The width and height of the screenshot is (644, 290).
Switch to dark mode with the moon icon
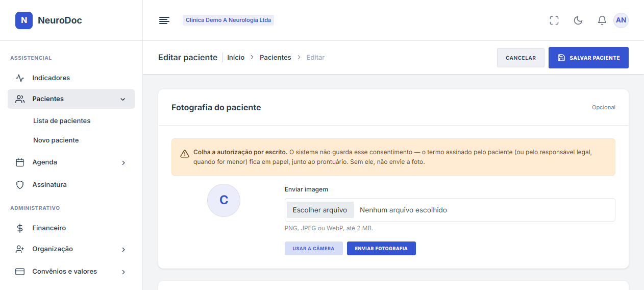(578, 20)
